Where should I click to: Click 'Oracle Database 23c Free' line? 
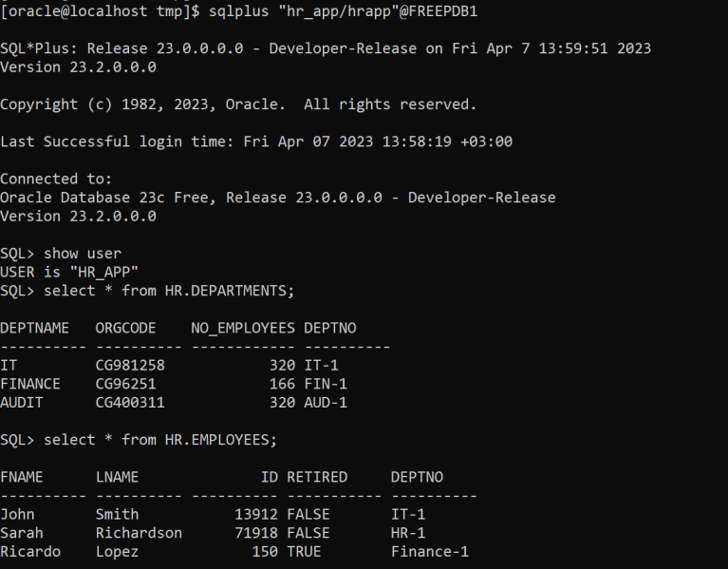pos(278,198)
